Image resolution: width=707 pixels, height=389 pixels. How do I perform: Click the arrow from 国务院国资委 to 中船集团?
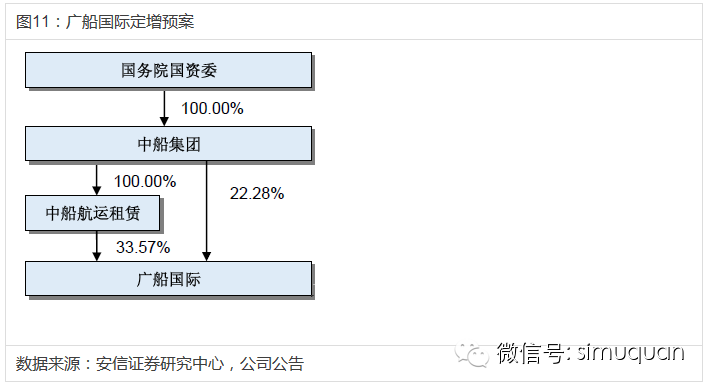tap(164, 107)
